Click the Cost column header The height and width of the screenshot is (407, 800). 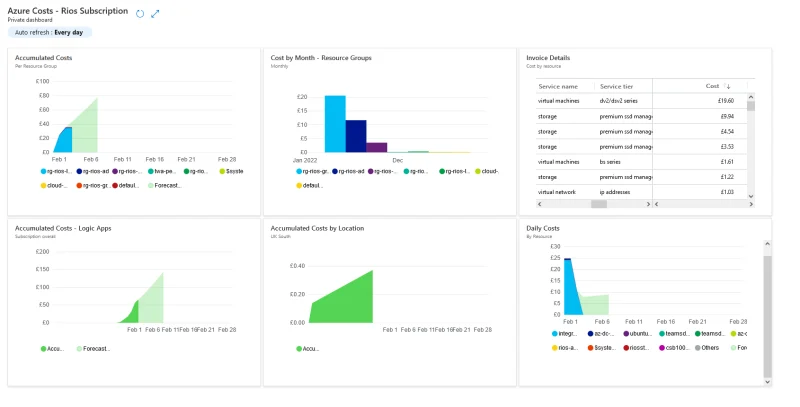pyautogui.click(x=712, y=86)
